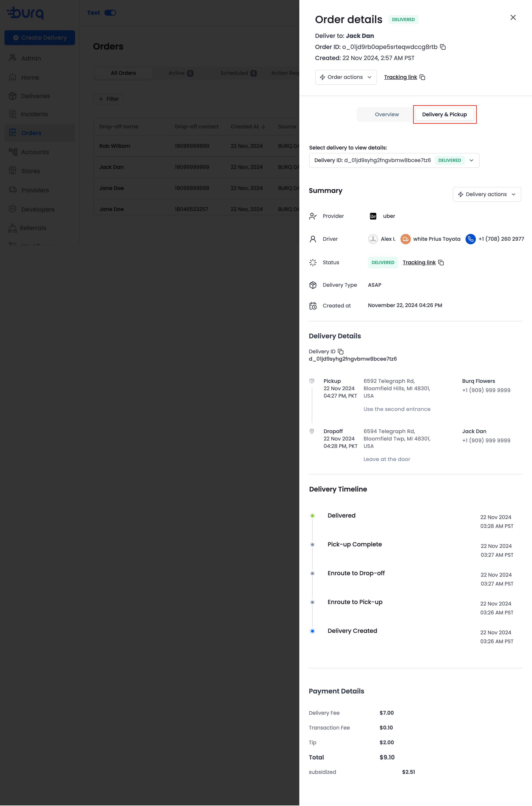Click the Delivery Created timeline dot
The height and width of the screenshot is (806, 532).
312,631
